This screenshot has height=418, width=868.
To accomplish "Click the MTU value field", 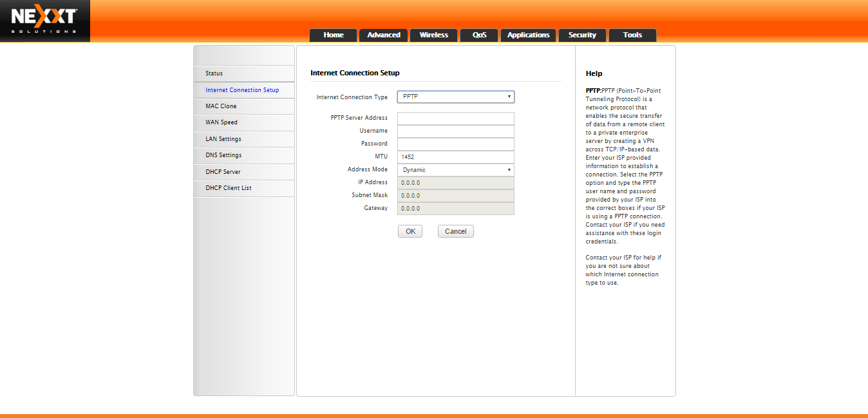I will 456,157.
